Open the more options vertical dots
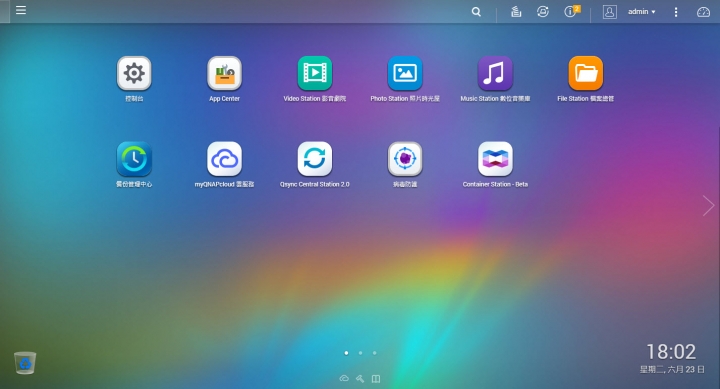Image resolution: width=720 pixels, height=389 pixels. [x=675, y=12]
